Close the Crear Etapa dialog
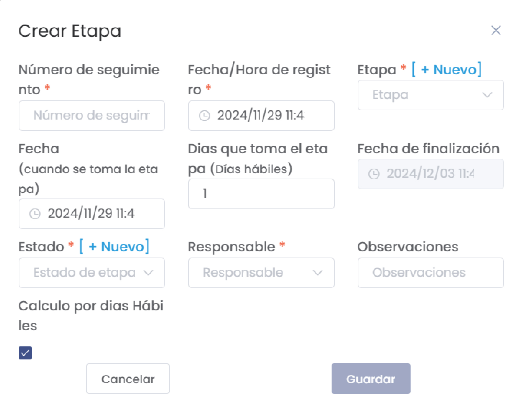 tap(495, 31)
